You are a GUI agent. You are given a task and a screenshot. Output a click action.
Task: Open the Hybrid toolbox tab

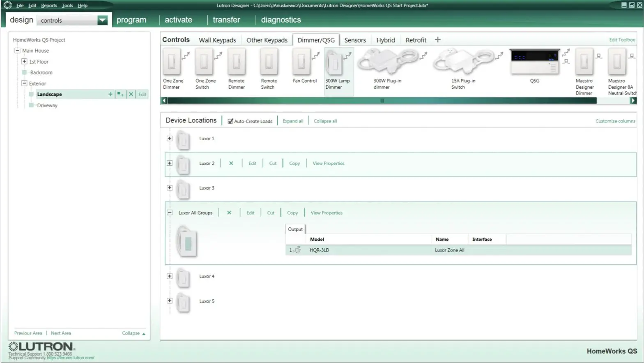[386, 40]
